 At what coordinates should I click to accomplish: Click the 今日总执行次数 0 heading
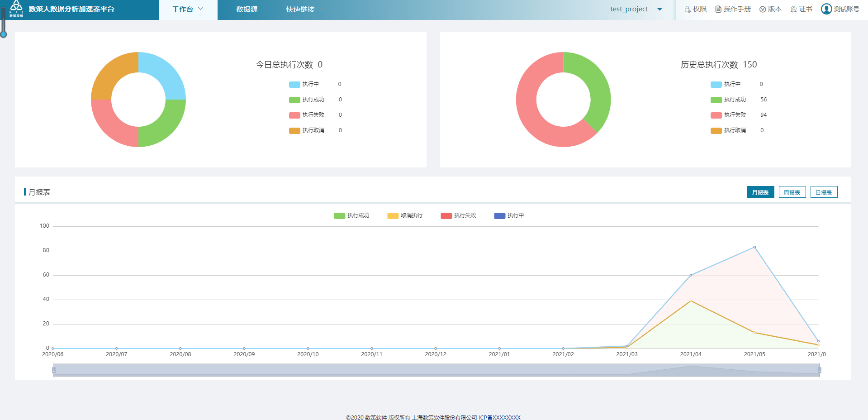click(289, 65)
